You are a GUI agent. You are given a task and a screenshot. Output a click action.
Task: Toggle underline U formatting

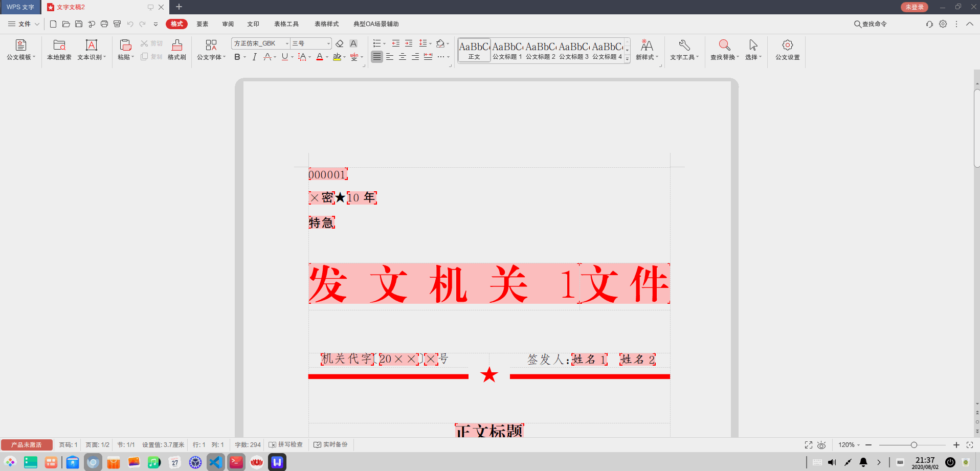coord(285,57)
